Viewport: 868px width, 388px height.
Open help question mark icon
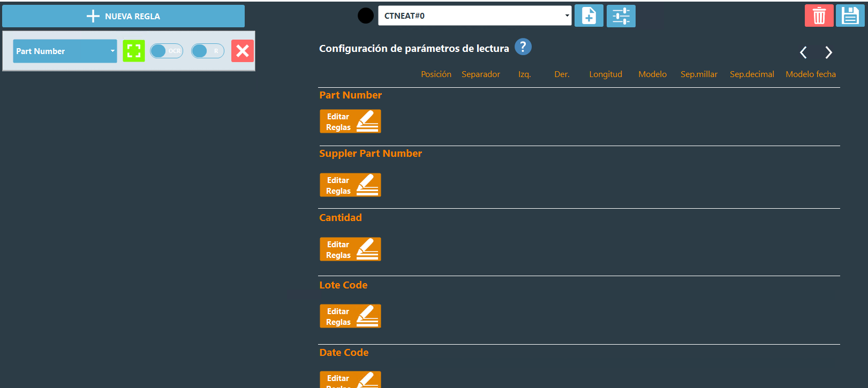click(x=523, y=47)
